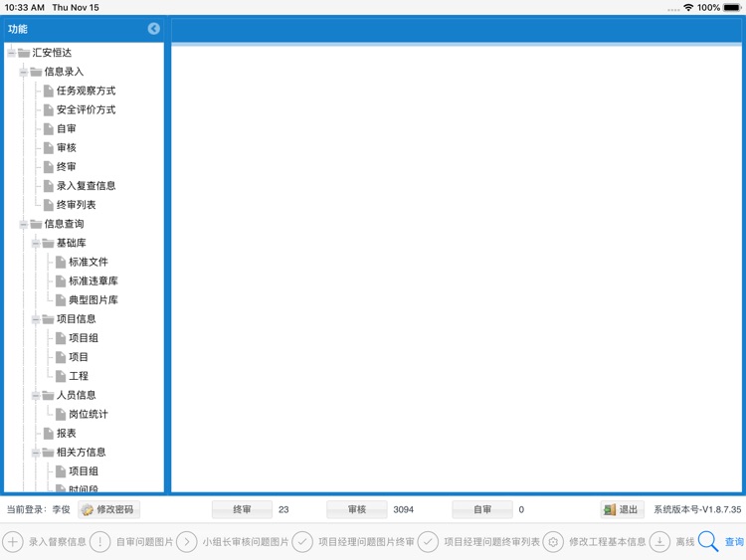Click the arrow icon for 小组长审核问题图片

pos(187,542)
